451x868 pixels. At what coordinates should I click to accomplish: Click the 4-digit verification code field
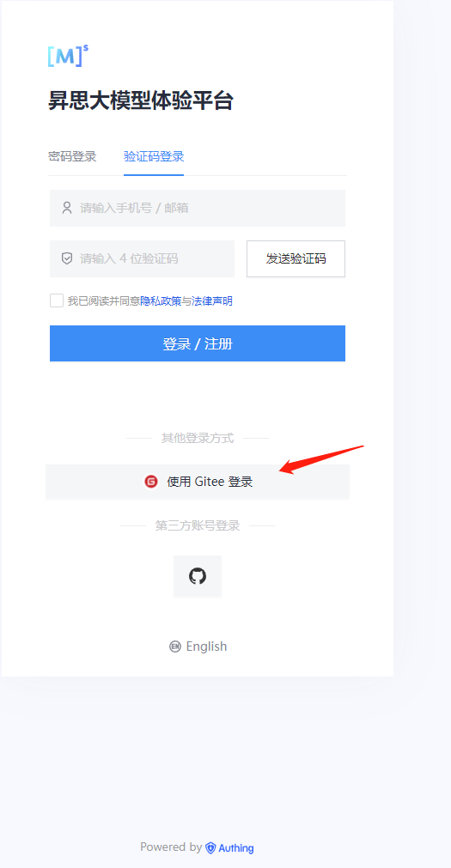pyautogui.click(x=142, y=258)
